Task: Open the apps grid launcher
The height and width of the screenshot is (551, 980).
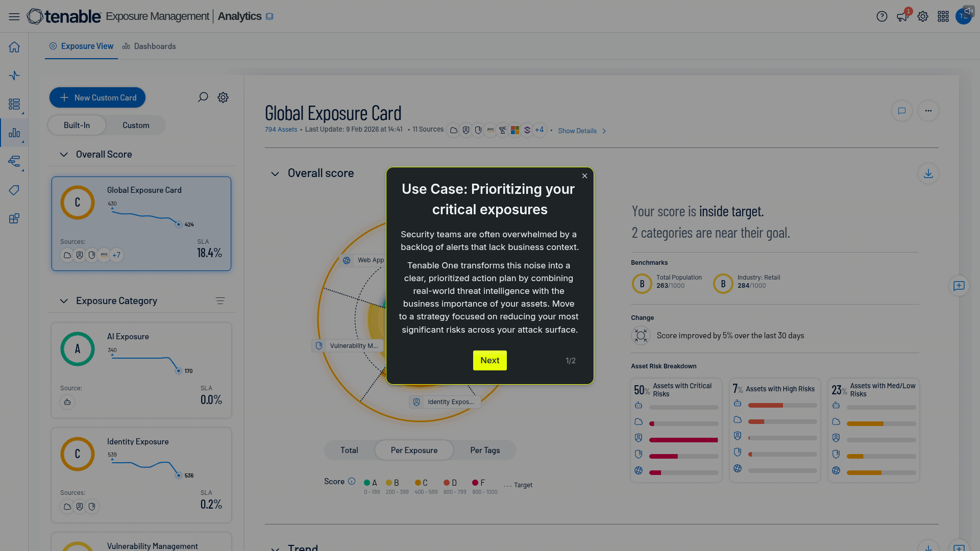Action: pos(943,16)
